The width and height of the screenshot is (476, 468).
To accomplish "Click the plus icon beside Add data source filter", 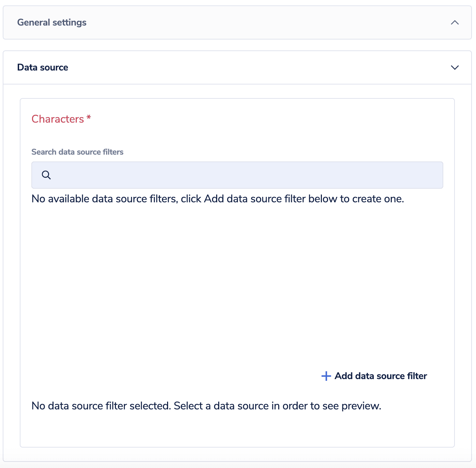I will coord(326,376).
